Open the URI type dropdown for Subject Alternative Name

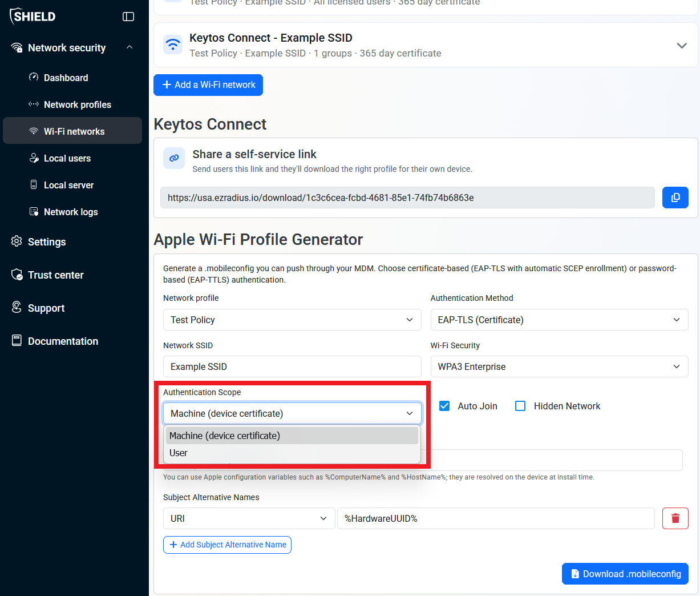click(249, 518)
